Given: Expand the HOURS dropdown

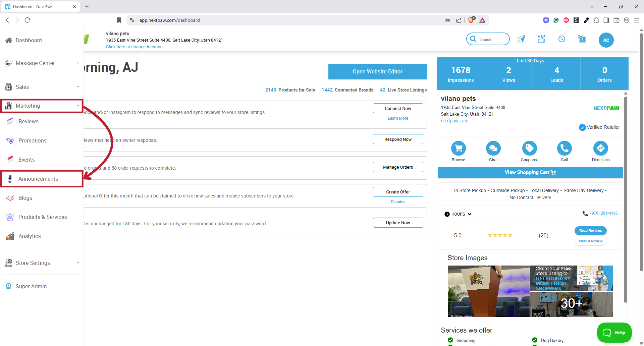Looking at the screenshot, I should [458, 214].
